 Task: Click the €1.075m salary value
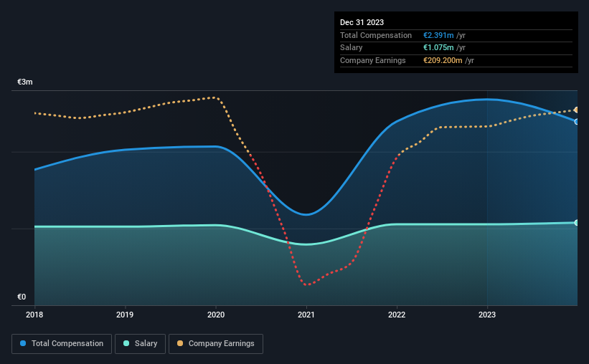pos(438,48)
